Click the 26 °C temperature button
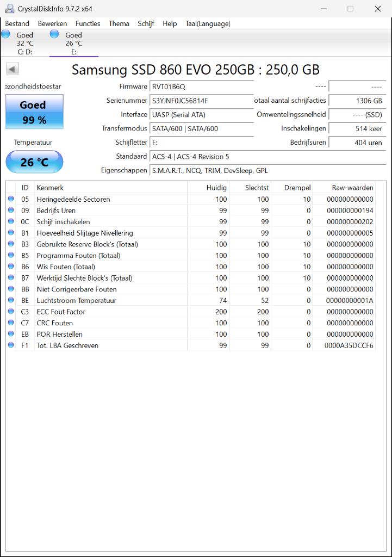 pyautogui.click(x=34, y=162)
